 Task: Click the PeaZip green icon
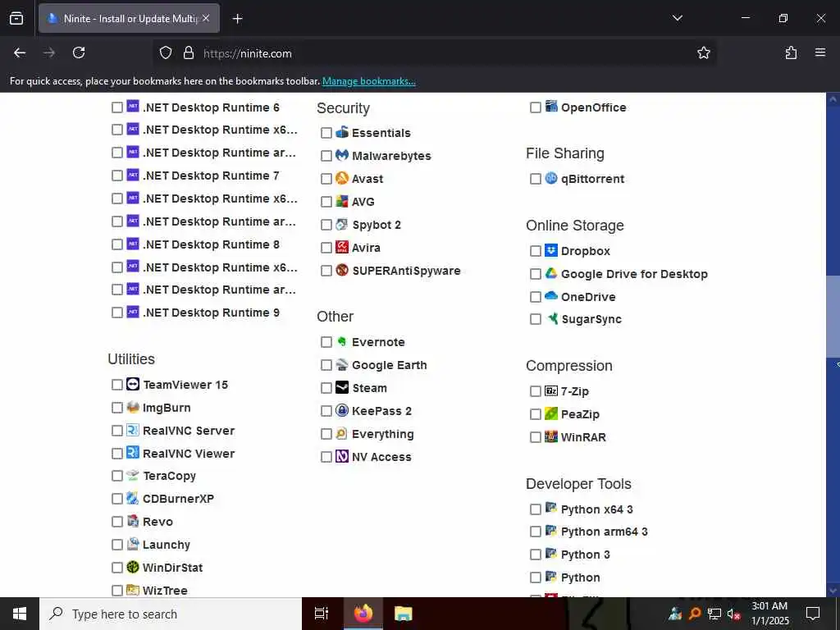551,413
